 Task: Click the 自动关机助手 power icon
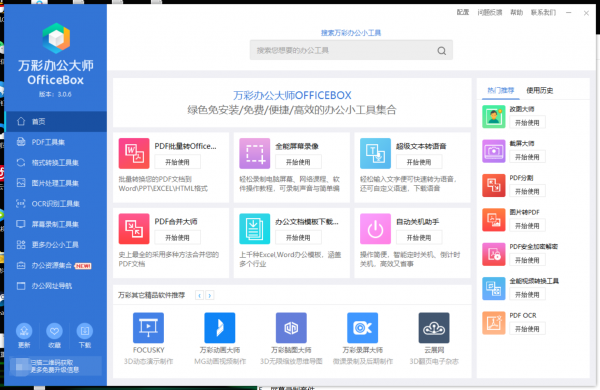point(375,229)
